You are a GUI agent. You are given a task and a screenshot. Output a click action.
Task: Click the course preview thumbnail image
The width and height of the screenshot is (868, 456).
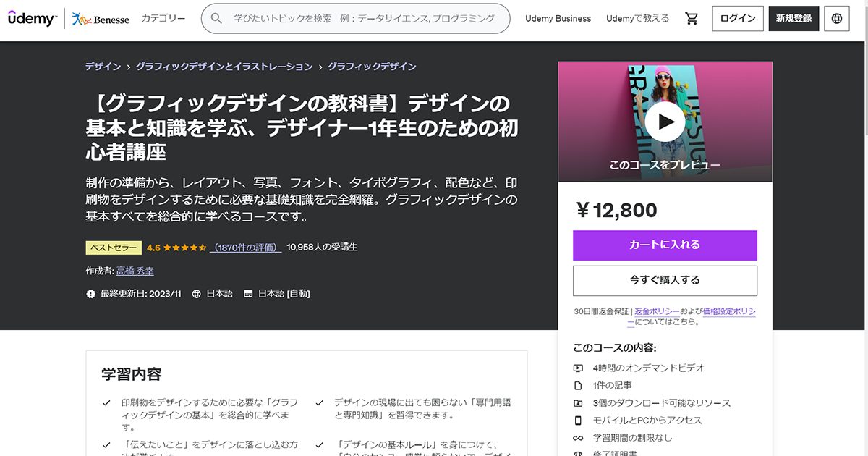pyautogui.click(x=665, y=122)
